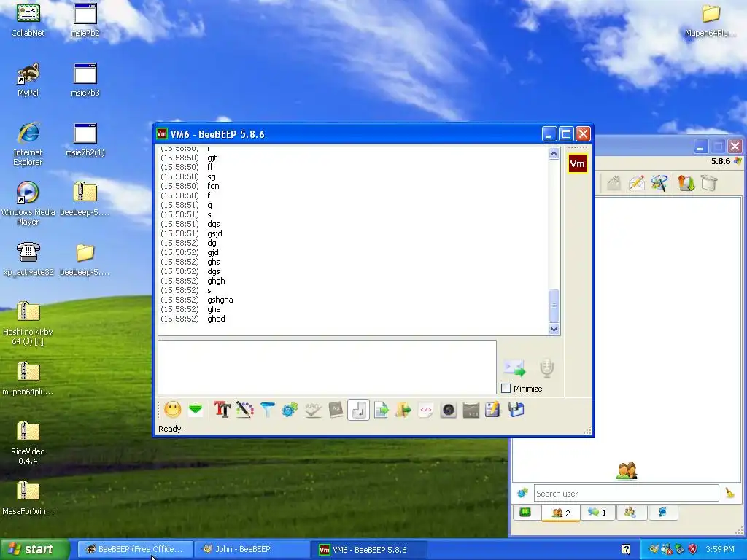Select the RiceVideo 0.4.4 zip icon
The image size is (747, 560).
[x=28, y=443]
